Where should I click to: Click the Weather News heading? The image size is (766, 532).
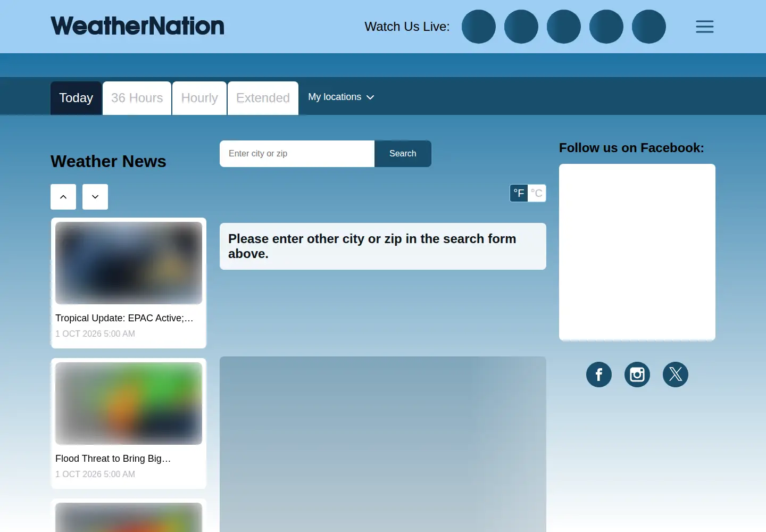(109, 161)
